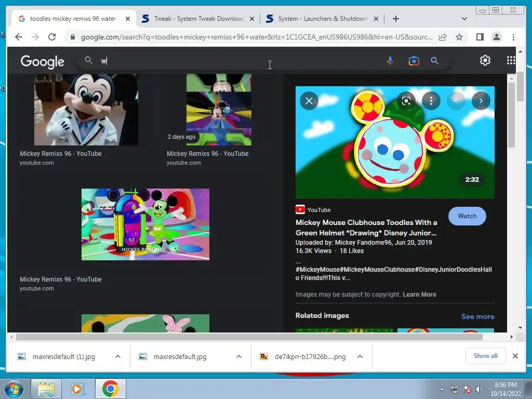Reload the current Google page
The image size is (532, 399).
(x=52, y=37)
